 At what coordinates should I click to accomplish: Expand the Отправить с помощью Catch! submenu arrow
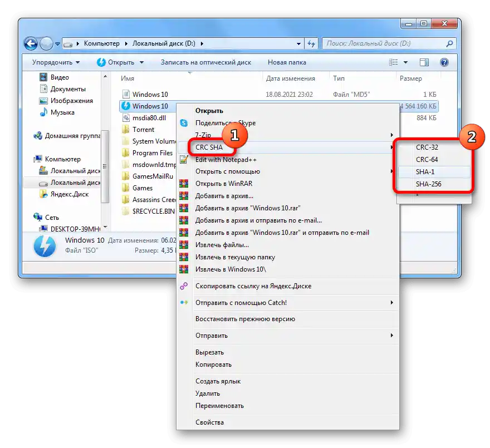[392, 302]
